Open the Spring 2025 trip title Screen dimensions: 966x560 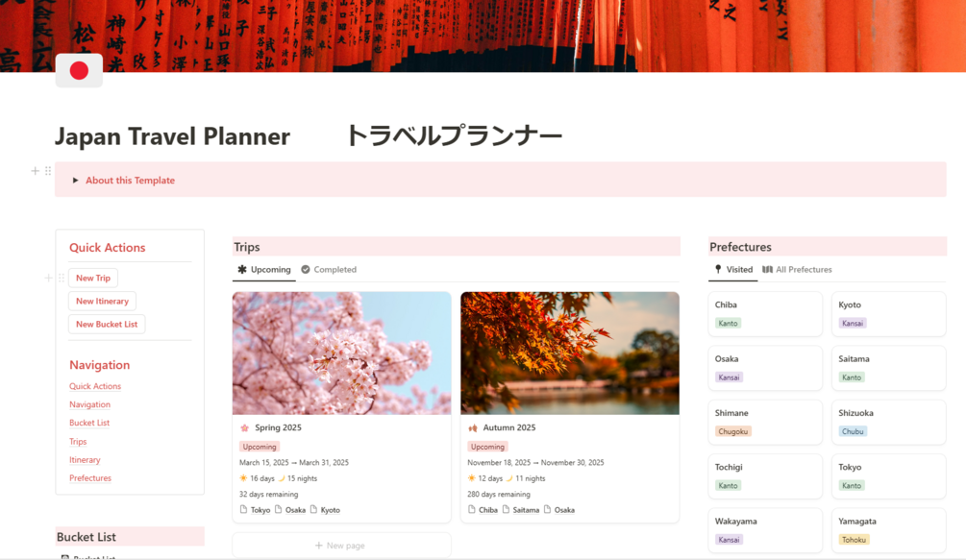278,427
